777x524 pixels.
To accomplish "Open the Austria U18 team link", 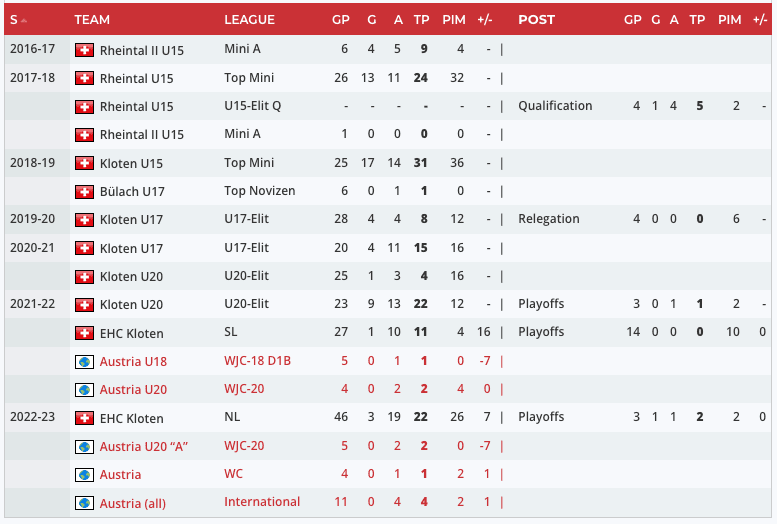I will (134, 361).
